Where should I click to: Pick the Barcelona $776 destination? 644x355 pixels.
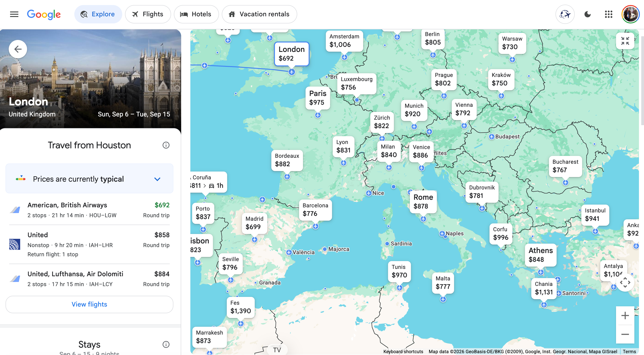(315, 210)
